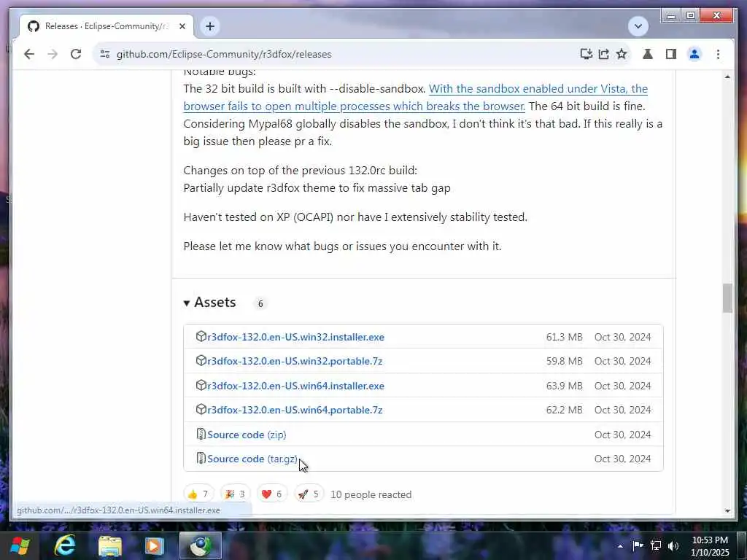
Task: Open the Chrome profile avatar
Action: point(694,54)
